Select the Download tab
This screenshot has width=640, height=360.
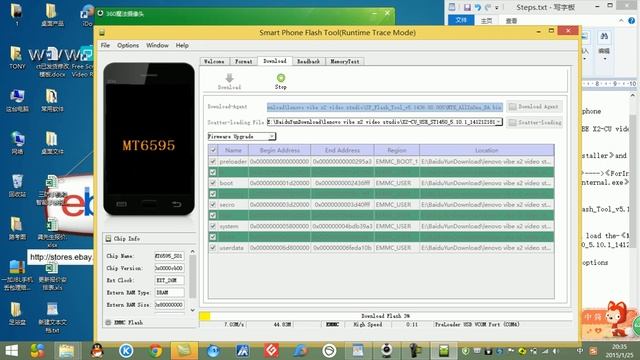(x=275, y=61)
